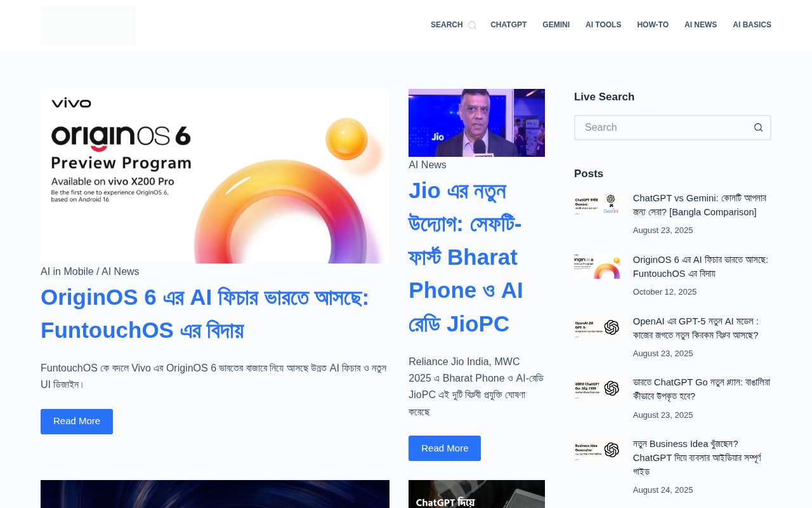Submit Live Search with magnifier button
The height and width of the screenshot is (508, 812).
[x=758, y=128]
